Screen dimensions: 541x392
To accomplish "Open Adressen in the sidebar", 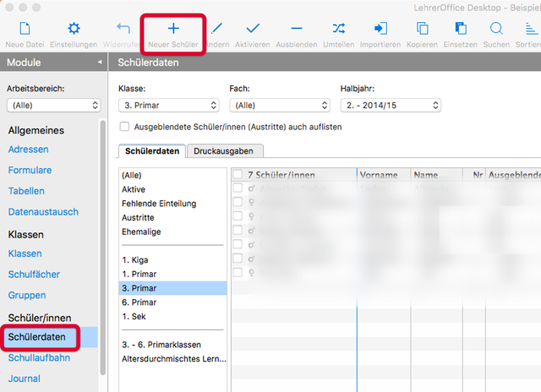I will pos(28,150).
